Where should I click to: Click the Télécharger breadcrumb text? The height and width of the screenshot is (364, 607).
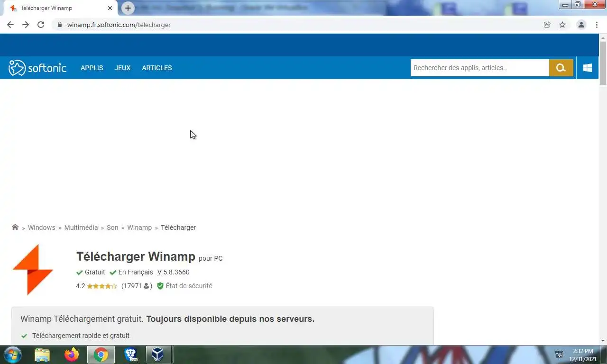178,227
